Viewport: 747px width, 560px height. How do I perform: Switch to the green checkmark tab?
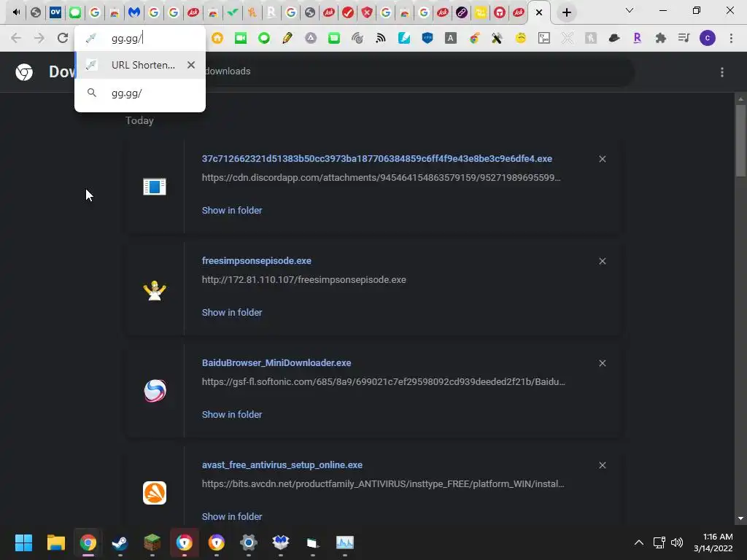(232, 12)
